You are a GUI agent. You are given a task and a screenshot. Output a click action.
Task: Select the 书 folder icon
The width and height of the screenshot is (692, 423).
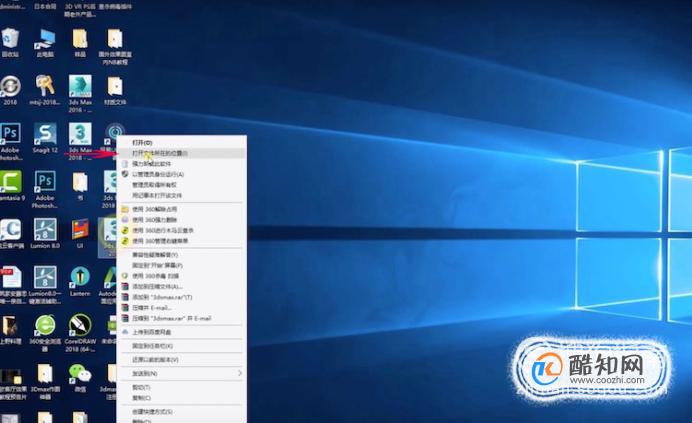(80, 185)
